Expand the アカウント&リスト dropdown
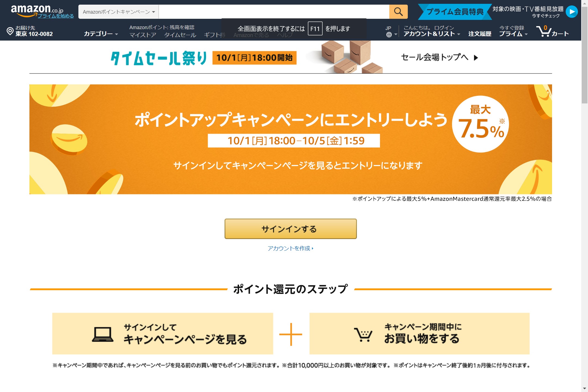 [x=432, y=34]
